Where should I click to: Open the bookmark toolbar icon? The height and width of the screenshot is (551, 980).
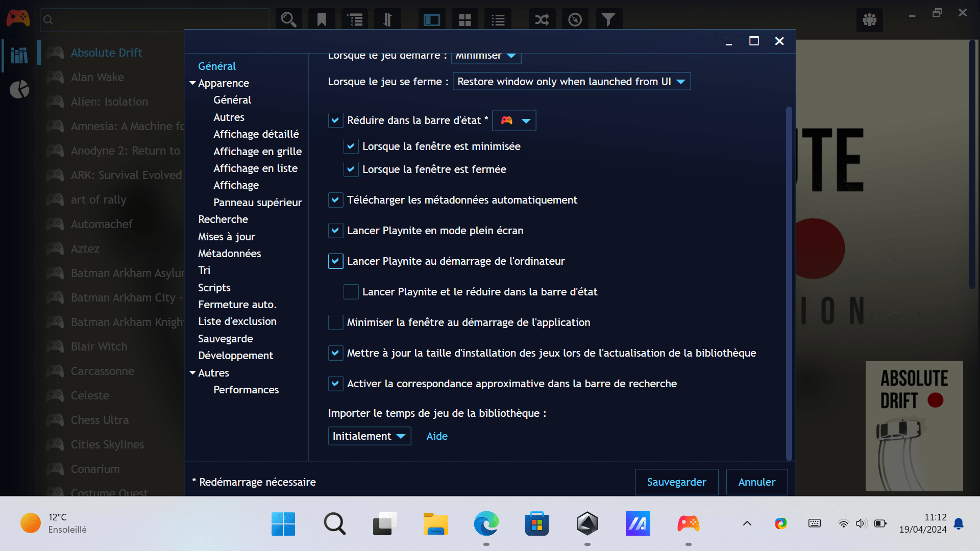tap(322, 20)
